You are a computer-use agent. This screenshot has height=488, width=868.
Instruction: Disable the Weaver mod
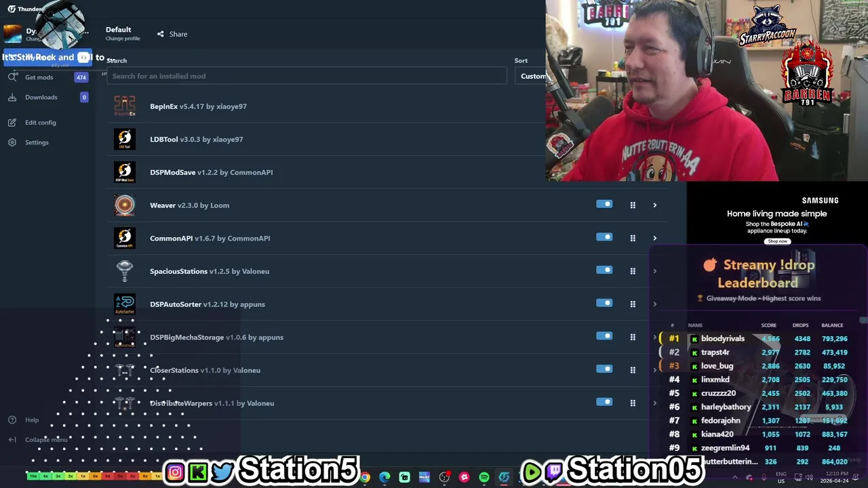coord(604,204)
